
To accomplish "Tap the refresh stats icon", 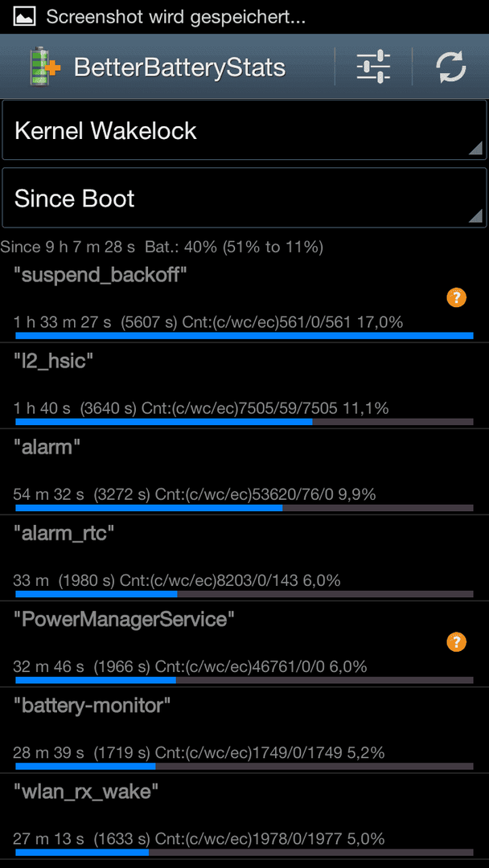I will click(x=450, y=67).
